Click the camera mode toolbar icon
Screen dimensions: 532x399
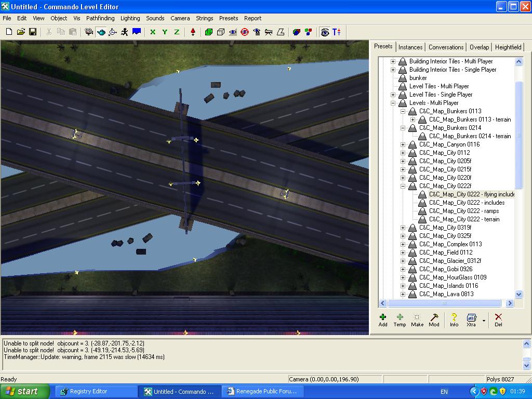89,32
